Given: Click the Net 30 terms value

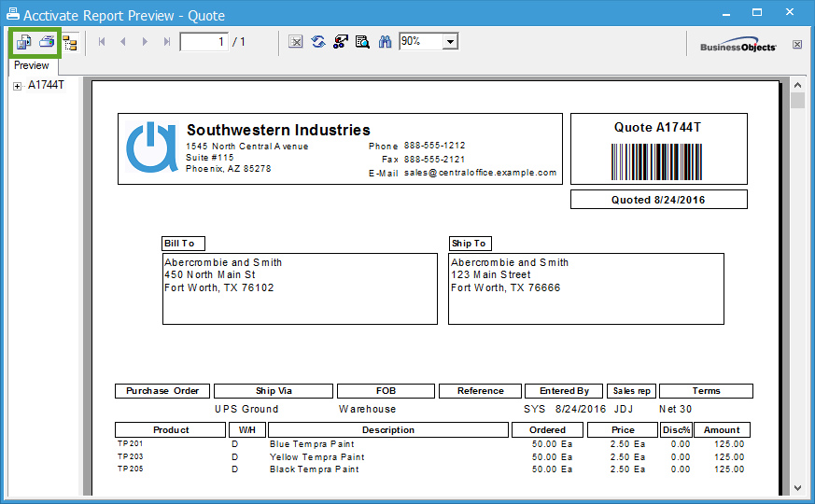Looking at the screenshot, I should [x=676, y=409].
